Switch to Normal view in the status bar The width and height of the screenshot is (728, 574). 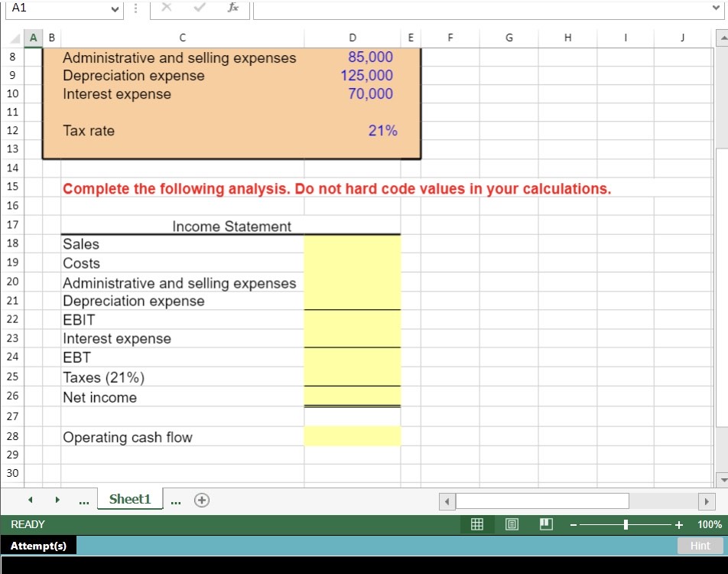pyautogui.click(x=478, y=524)
